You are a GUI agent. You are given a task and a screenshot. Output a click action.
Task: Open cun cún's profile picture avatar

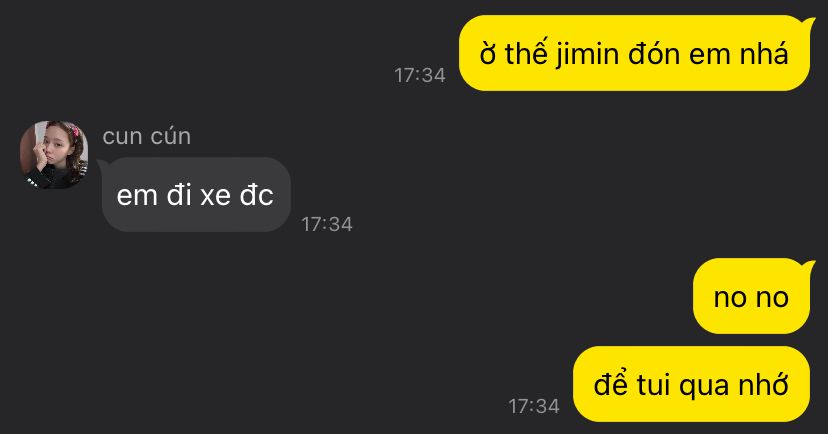click(54, 155)
